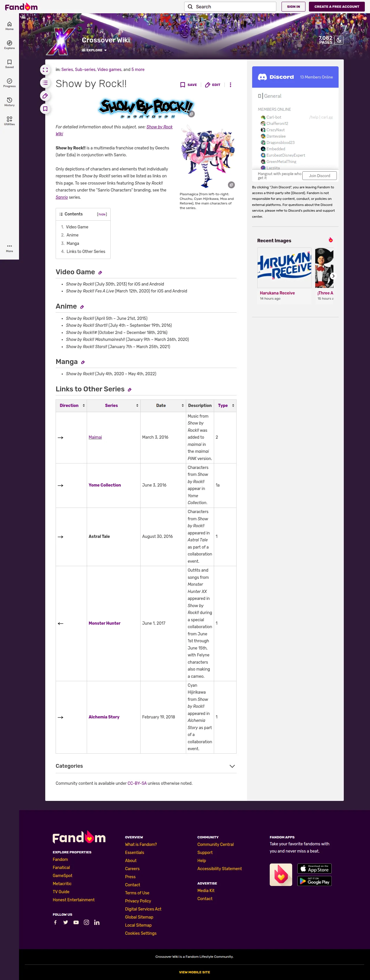Open Fandom's Facebook page
Viewport: 370px width, 980px height.
(56, 923)
